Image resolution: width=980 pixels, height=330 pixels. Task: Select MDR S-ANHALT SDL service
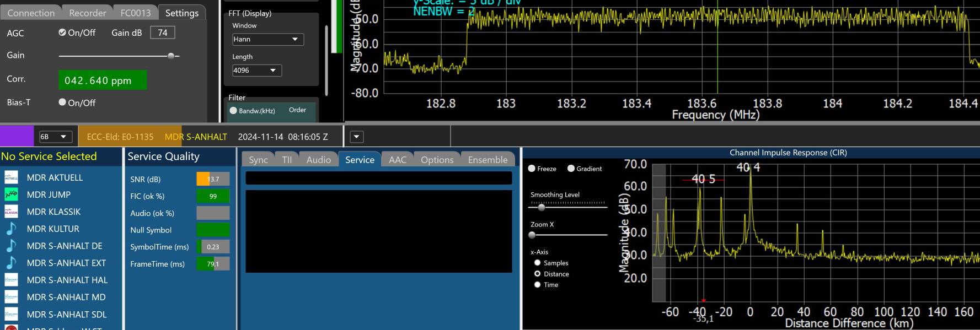coord(67,315)
